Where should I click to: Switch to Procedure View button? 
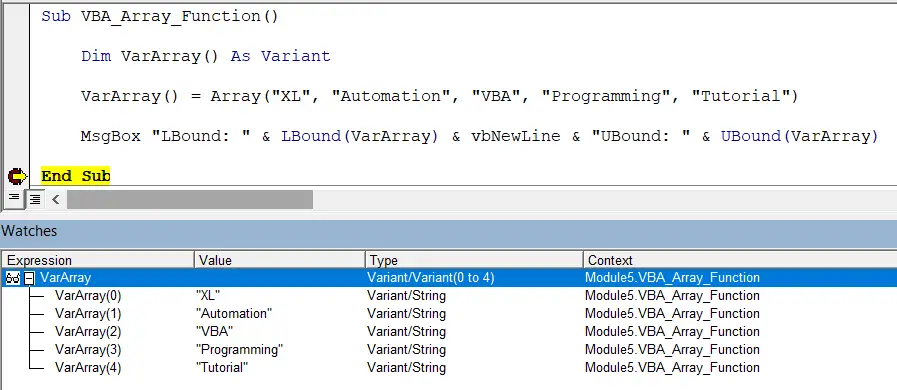click(13, 199)
